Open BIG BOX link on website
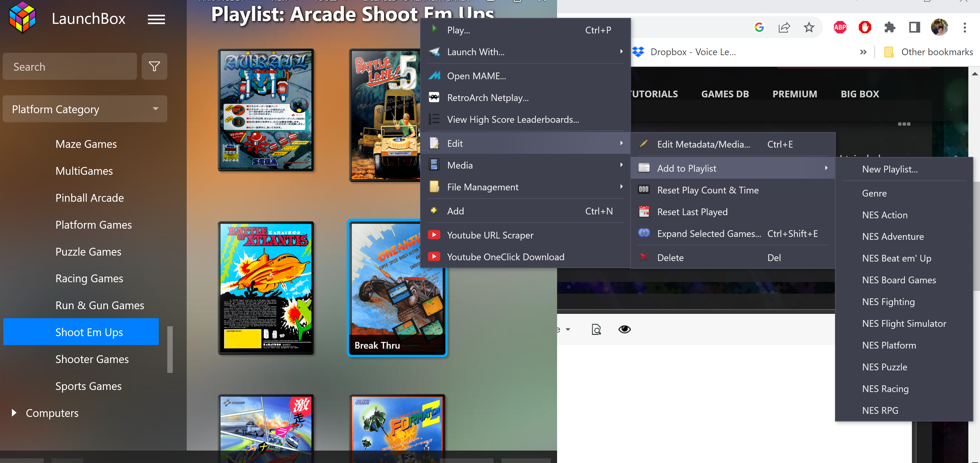The height and width of the screenshot is (463, 980). click(859, 94)
